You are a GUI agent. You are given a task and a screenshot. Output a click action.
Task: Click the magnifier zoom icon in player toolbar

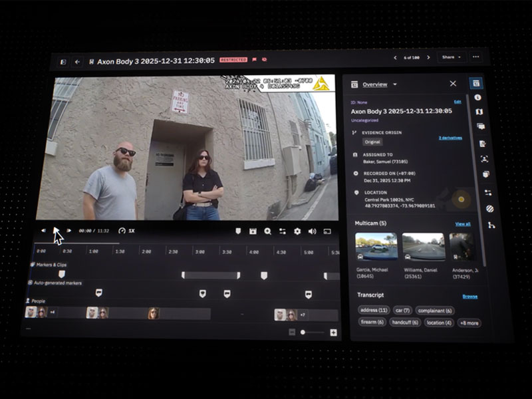tap(267, 231)
